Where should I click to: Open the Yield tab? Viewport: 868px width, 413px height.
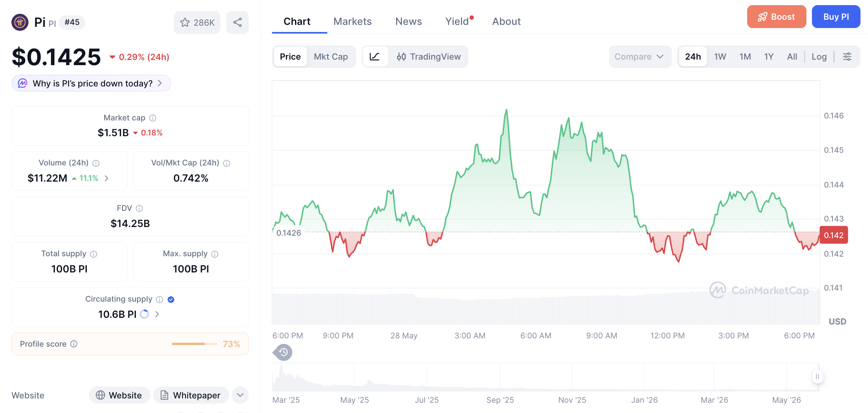(x=458, y=21)
